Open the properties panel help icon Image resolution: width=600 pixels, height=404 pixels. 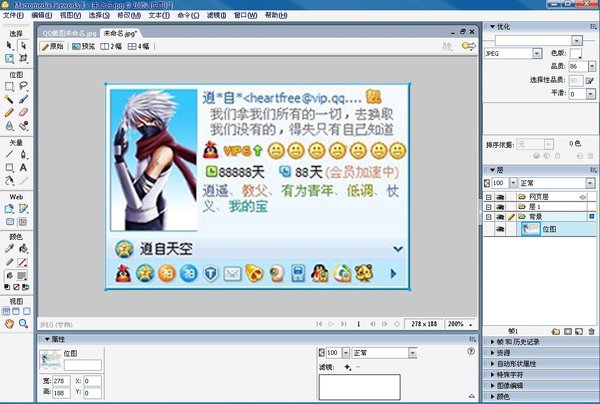471,351
